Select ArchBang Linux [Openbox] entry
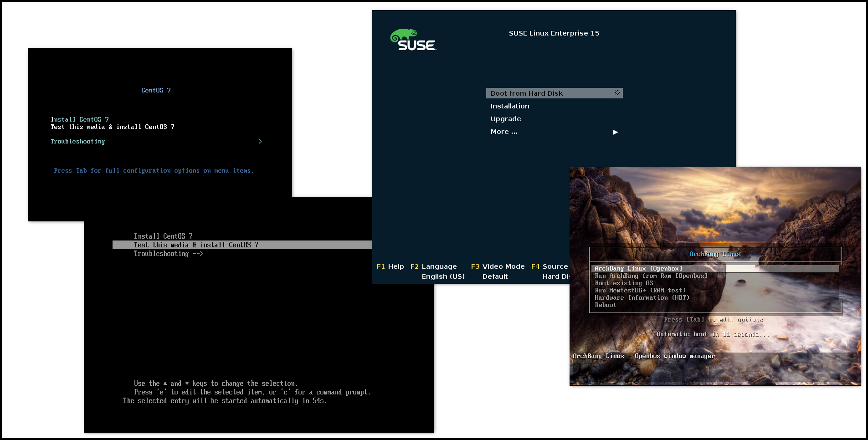This screenshot has width=868, height=440. 715,269
